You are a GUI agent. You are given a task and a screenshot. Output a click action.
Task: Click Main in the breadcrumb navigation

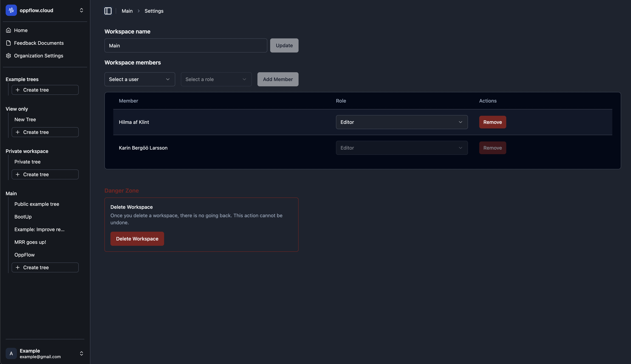tap(127, 11)
